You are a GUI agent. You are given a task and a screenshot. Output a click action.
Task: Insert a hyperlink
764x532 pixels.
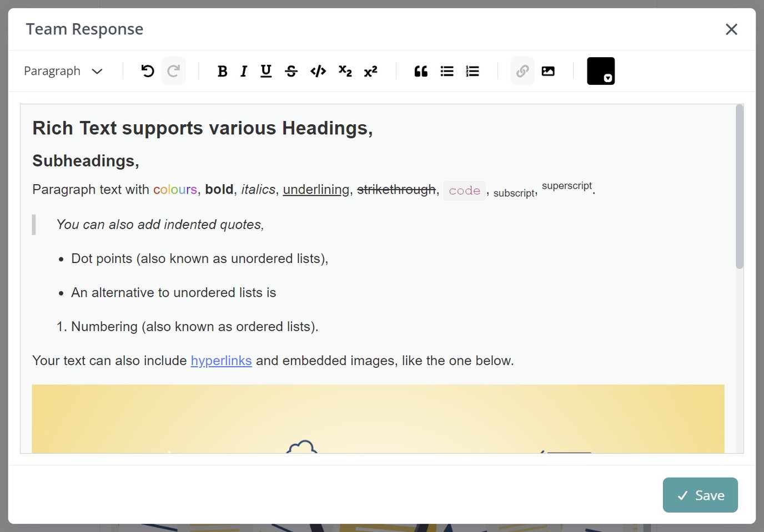coord(522,70)
